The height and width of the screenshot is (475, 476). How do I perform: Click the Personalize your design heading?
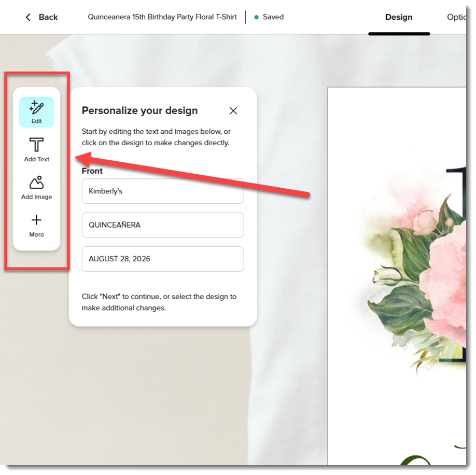139,110
